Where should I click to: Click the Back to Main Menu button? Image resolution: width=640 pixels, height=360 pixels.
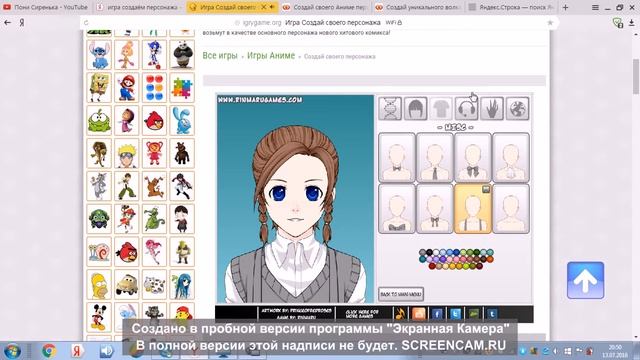pyautogui.click(x=401, y=294)
